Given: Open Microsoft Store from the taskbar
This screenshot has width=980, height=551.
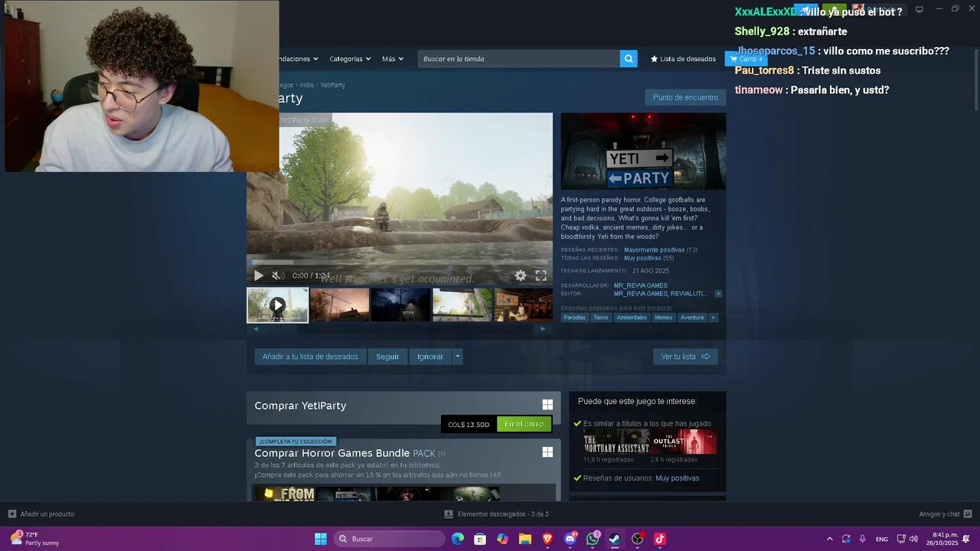Looking at the screenshot, I should click(x=480, y=539).
